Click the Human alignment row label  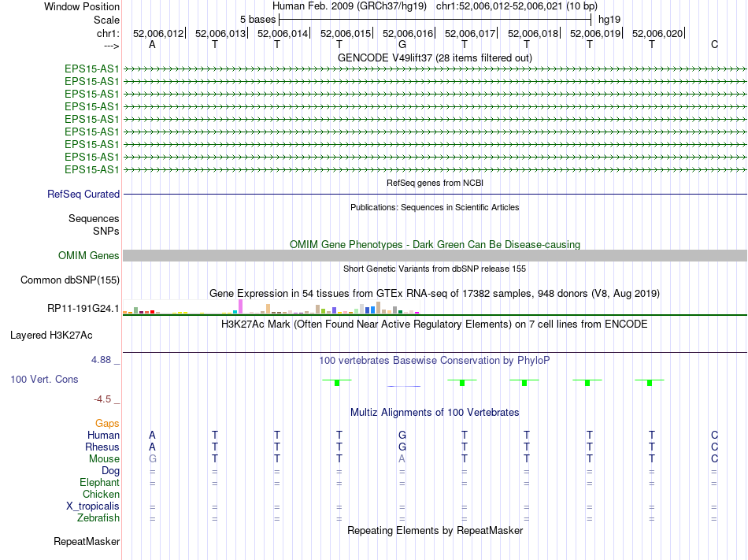coord(103,435)
